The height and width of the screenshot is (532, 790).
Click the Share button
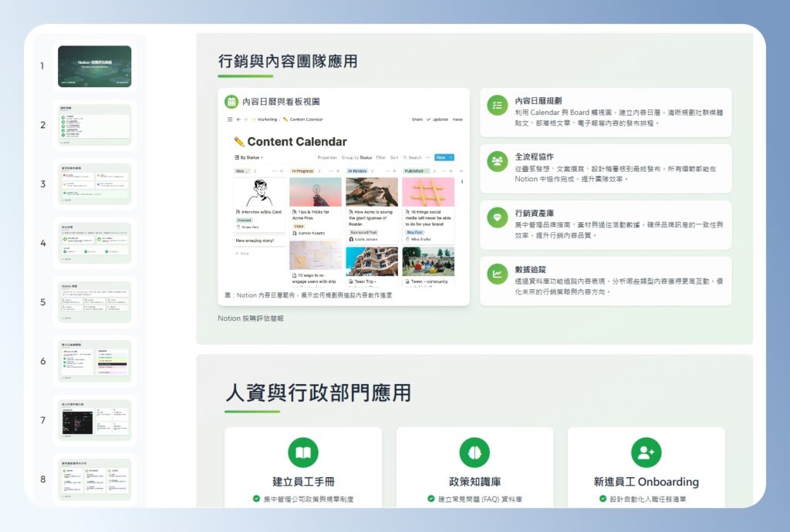(416, 119)
